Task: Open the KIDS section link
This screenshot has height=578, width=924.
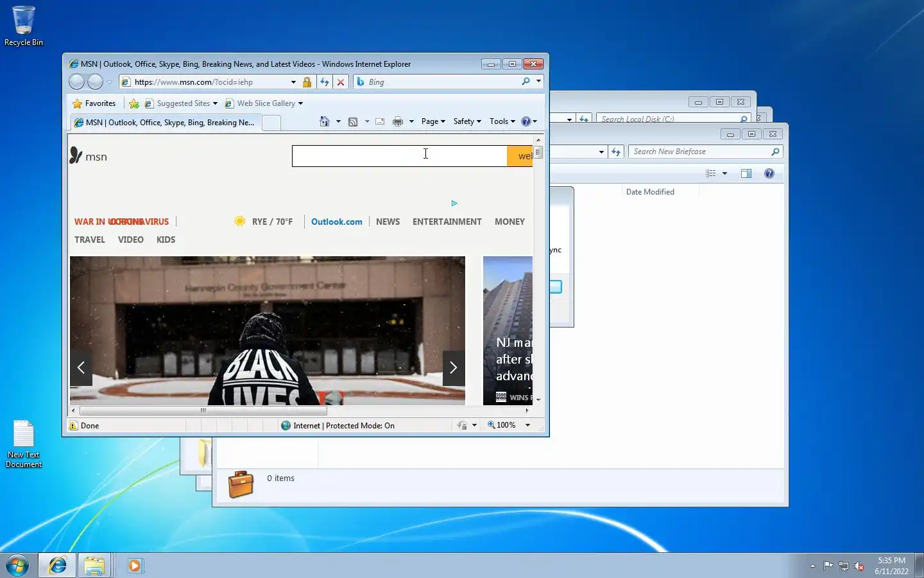Action: pyautogui.click(x=166, y=240)
